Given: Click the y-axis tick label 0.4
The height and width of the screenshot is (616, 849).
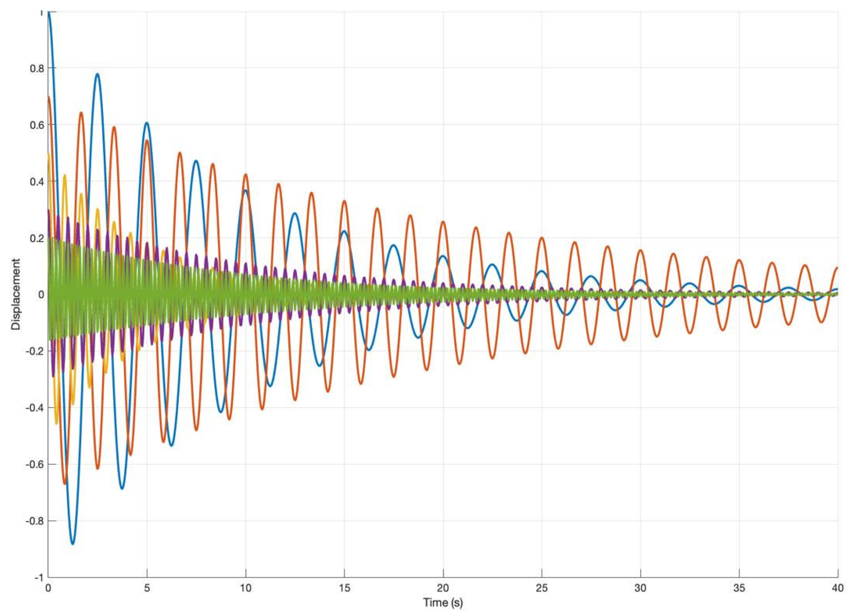Looking at the screenshot, I should 37,182.
